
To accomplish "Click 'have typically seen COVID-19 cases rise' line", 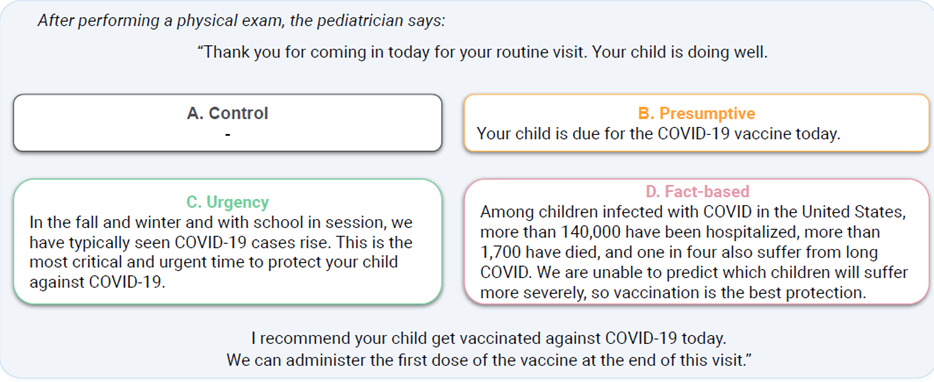I will pos(220,243).
